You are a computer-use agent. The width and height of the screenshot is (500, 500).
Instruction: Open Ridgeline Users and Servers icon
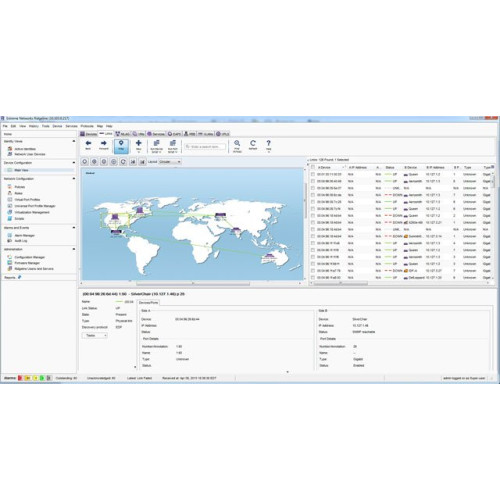coord(10,268)
